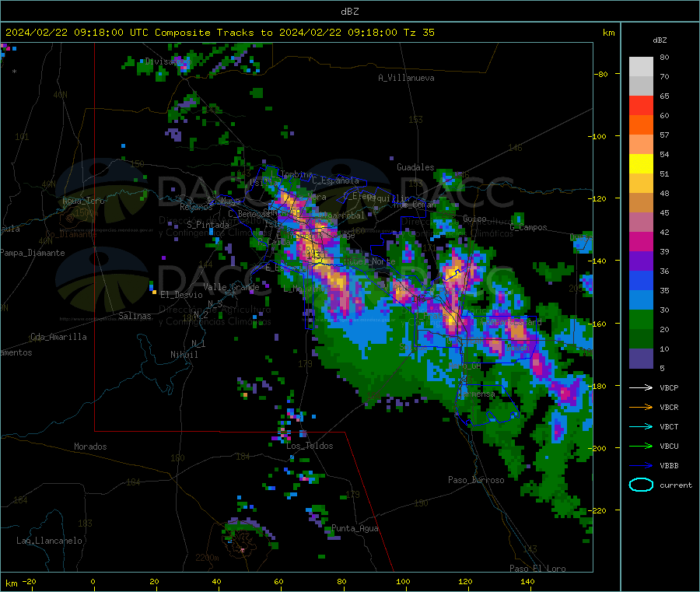Select the light gray 70 dBZ swatch
The width and height of the screenshot is (700, 592).
[x=641, y=67]
